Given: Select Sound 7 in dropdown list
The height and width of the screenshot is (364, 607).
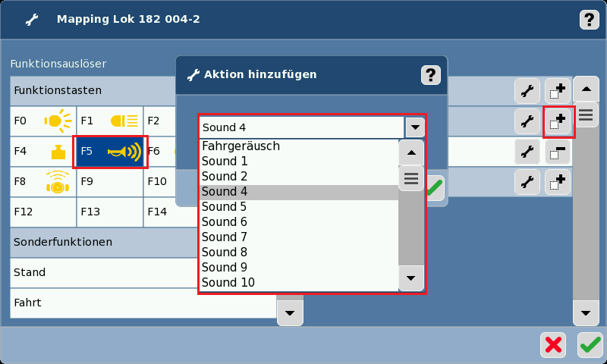Looking at the screenshot, I should click(299, 237).
